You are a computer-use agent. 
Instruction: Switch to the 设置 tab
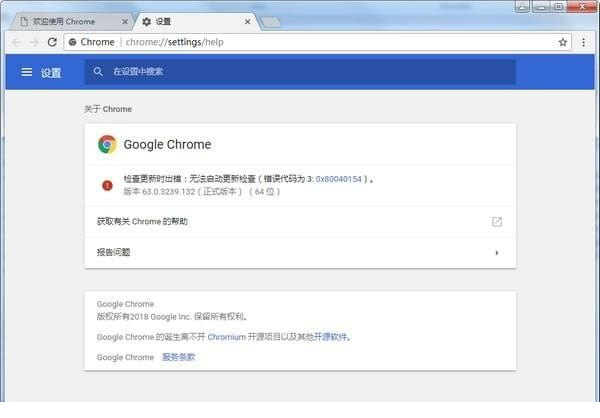(x=197, y=22)
